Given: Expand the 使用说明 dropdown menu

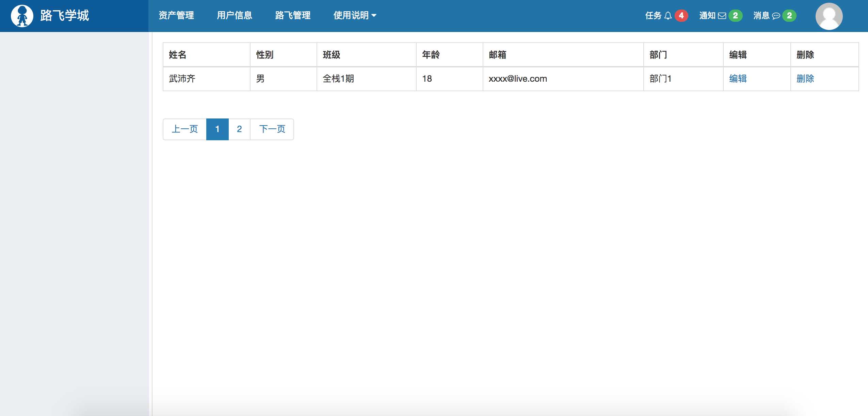Looking at the screenshot, I should (x=355, y=16).
